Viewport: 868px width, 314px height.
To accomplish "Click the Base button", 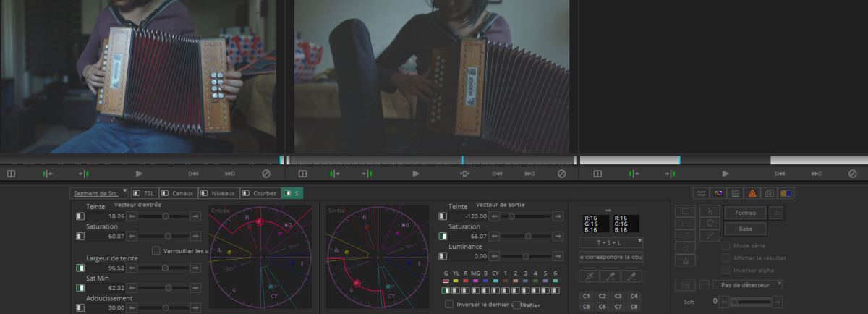I will point(745,228).
